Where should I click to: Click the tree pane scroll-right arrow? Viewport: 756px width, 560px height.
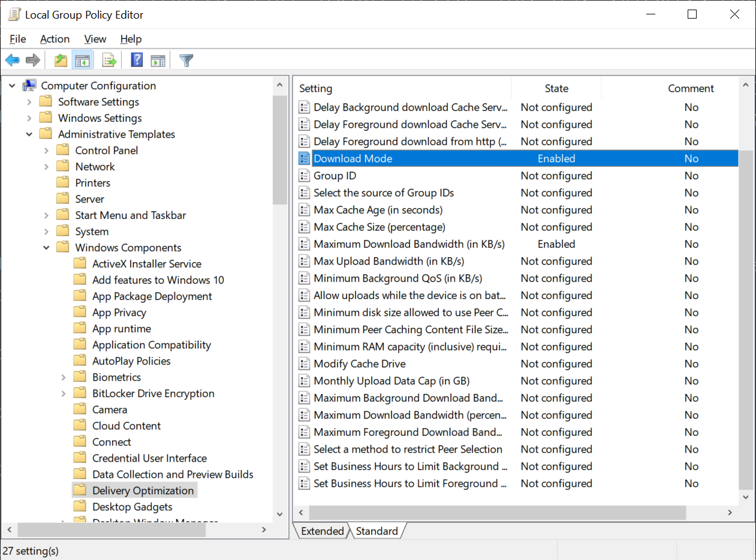pyautogui.click(x=264, y=529)
